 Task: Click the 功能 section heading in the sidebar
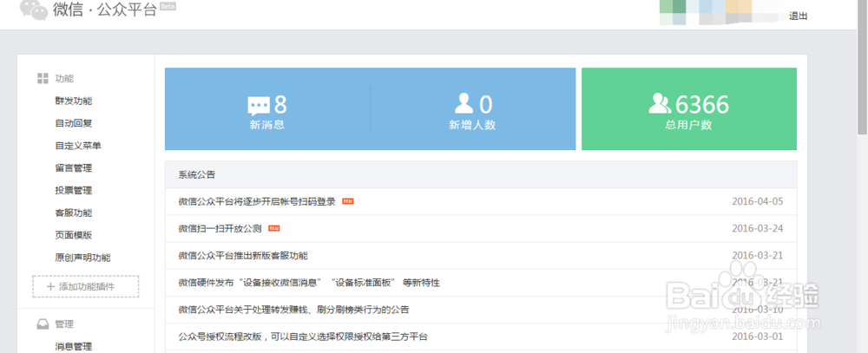tap(64, 79)
